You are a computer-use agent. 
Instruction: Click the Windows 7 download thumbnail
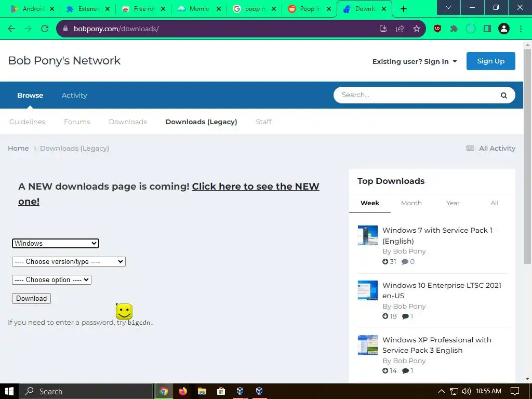(x=367, y=235)
